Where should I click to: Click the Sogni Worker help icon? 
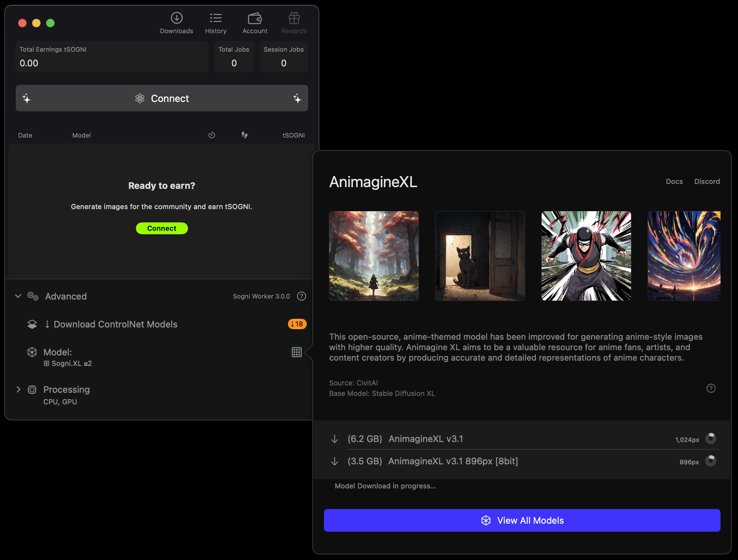[x=301, y=296]
